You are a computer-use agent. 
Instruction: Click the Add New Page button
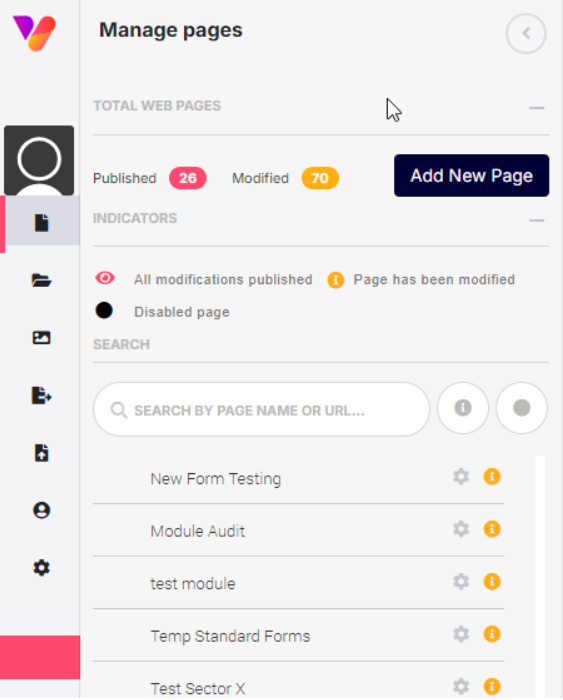coord(471,175)
